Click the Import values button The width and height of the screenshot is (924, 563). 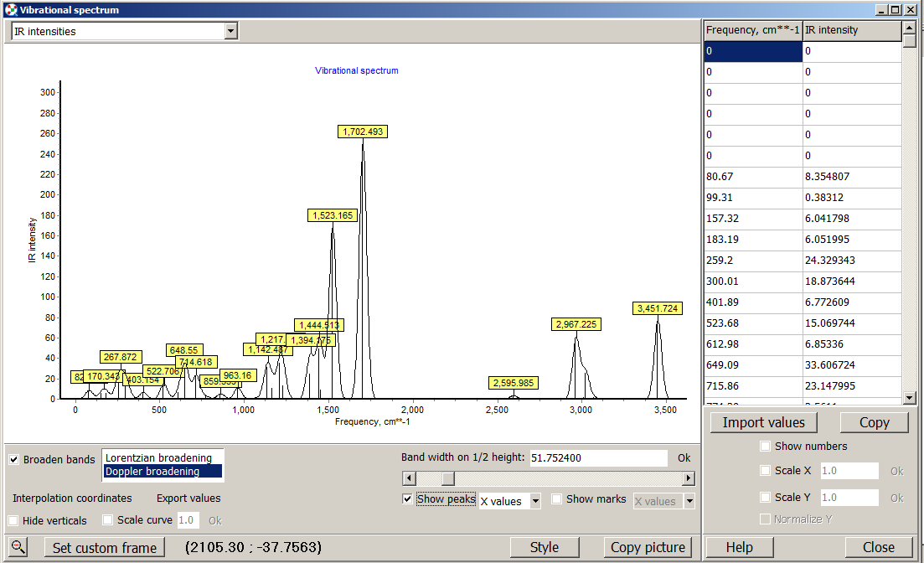(763, 422)
